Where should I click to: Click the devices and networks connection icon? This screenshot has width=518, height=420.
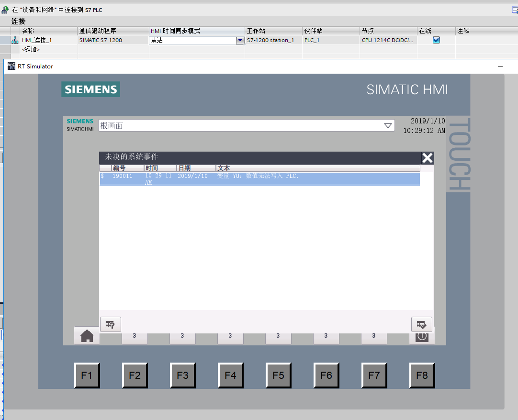click(x=5, y=10)
